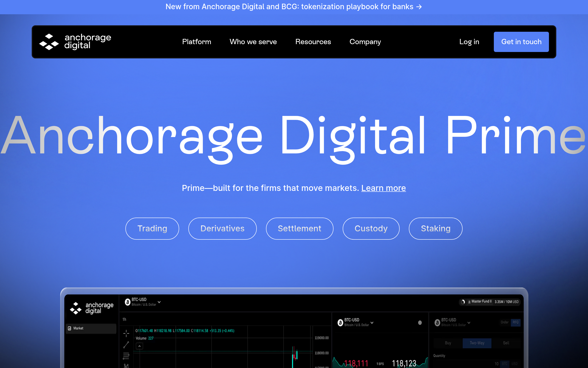Collapse the chart indicator legend caret

(139, 346)
